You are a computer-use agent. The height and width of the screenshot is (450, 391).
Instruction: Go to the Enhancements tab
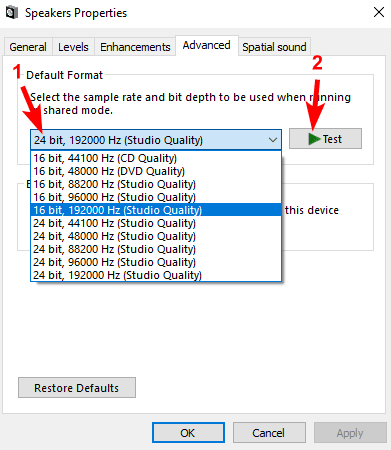[x=135, y=47]
